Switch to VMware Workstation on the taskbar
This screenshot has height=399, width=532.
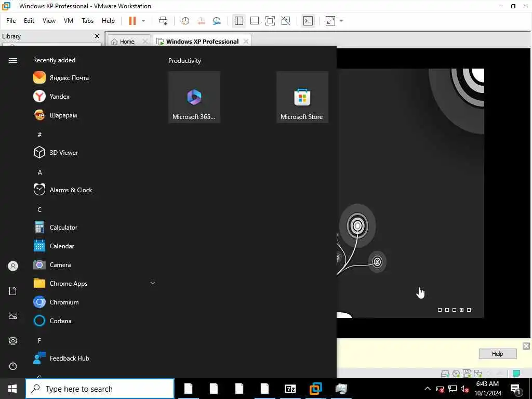(315, 389)
